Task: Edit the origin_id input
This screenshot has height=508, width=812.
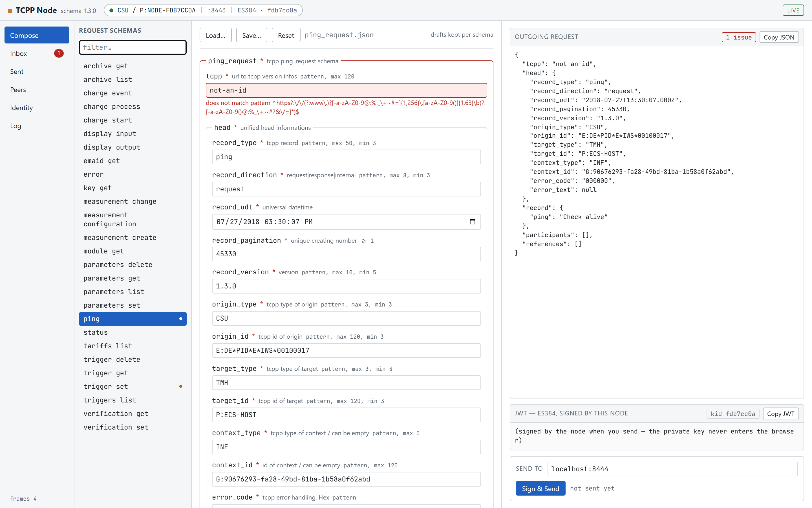Action: (346, 351)
